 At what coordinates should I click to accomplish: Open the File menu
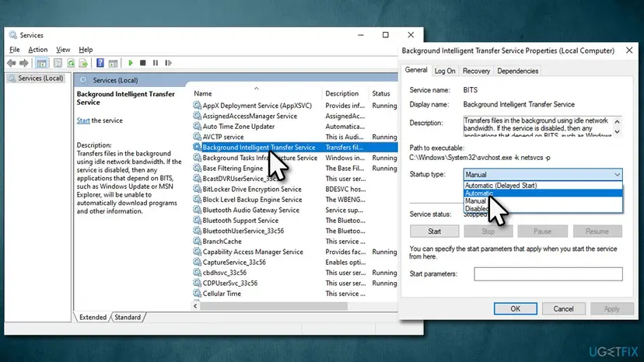[x=14, y=50]
